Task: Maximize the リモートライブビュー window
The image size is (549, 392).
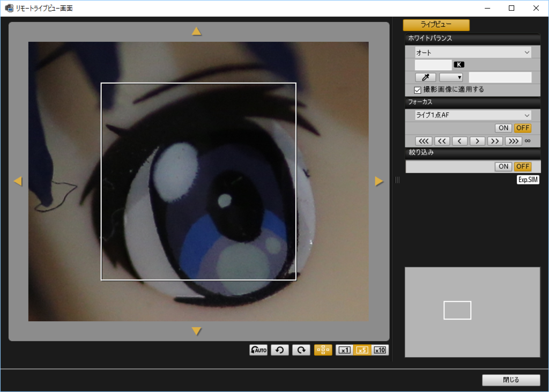Action: click(511, 8)
